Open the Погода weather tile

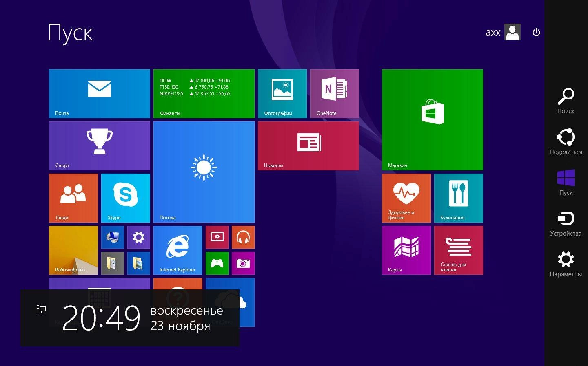tap(204, 172)
